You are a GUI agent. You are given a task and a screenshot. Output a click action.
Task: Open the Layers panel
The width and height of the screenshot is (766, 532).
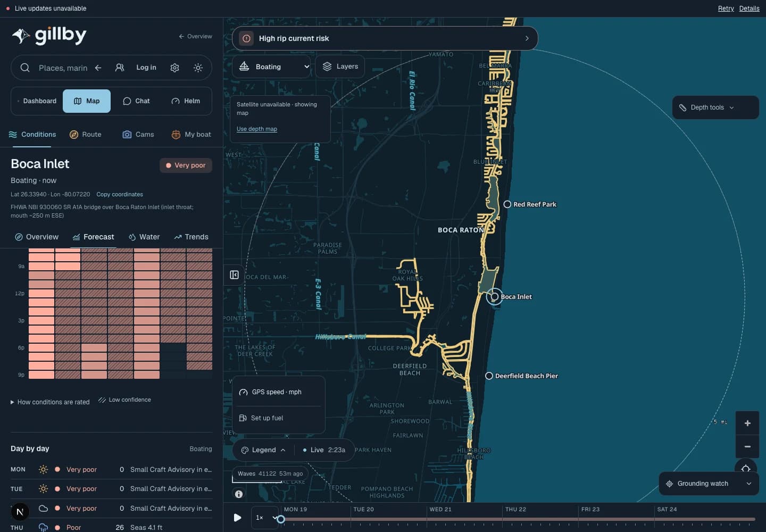point(340,66)
